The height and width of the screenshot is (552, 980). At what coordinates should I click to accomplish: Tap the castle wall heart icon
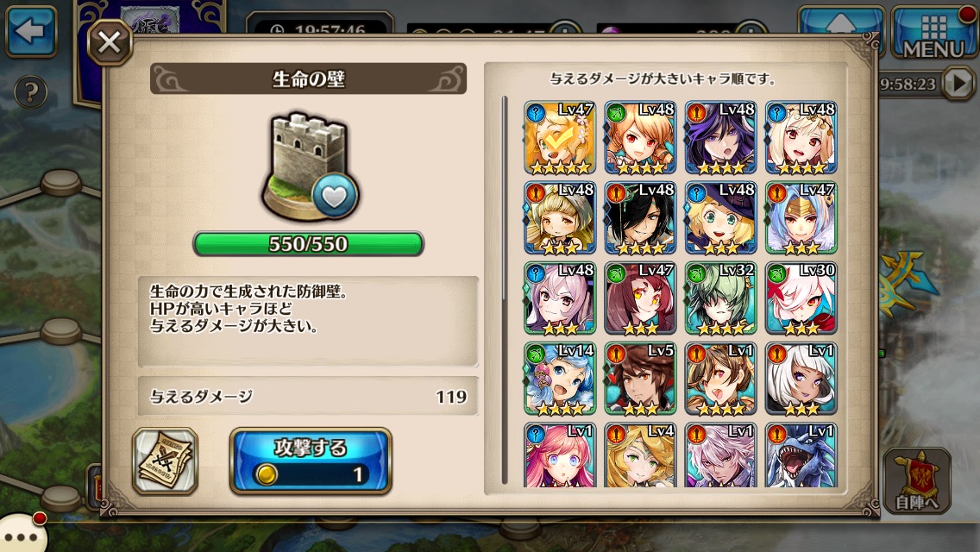(x=334, y=195)
